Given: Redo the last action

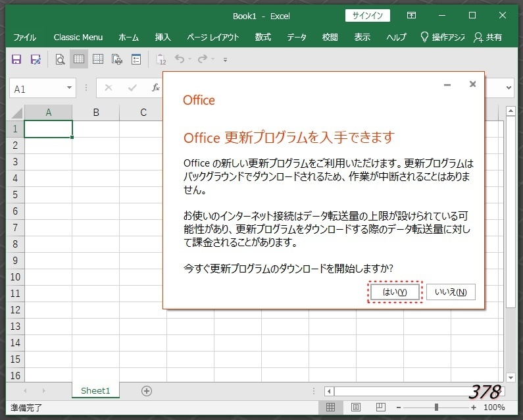Looking at the screenshot, I should coord(203,59).
